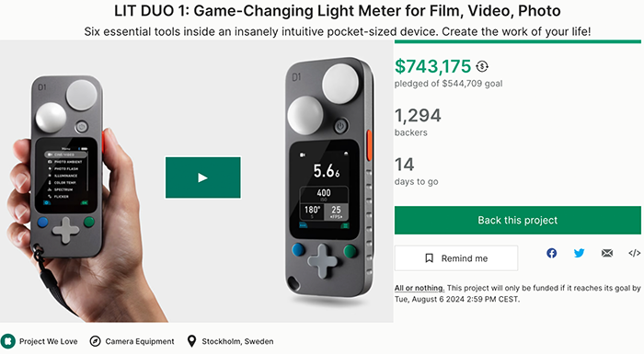Back this project
This screenshot has height=354, width=644.
point(517,220)
